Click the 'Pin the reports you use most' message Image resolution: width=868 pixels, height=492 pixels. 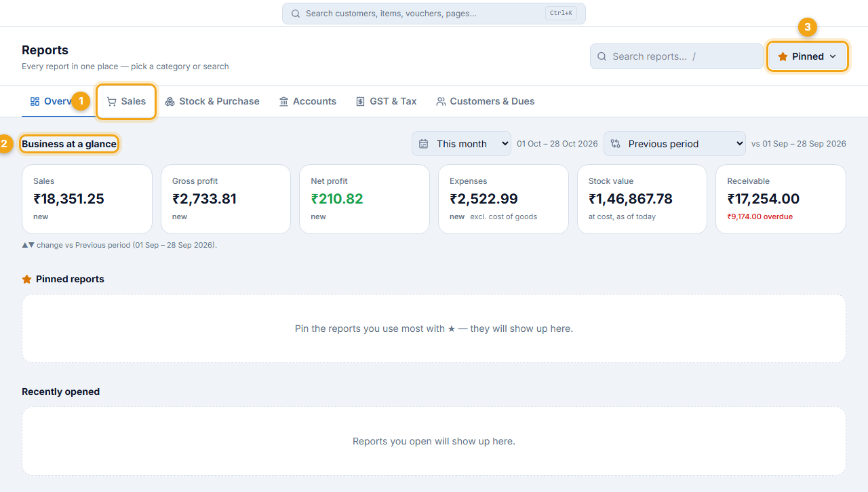click(434, 328)
